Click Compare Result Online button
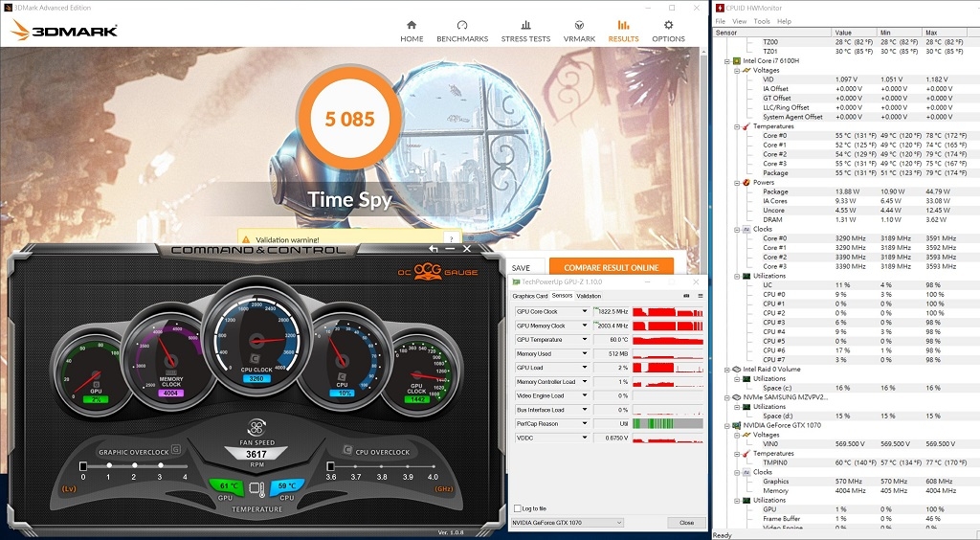This screenshot has height=540, width=980. point(612,267)
